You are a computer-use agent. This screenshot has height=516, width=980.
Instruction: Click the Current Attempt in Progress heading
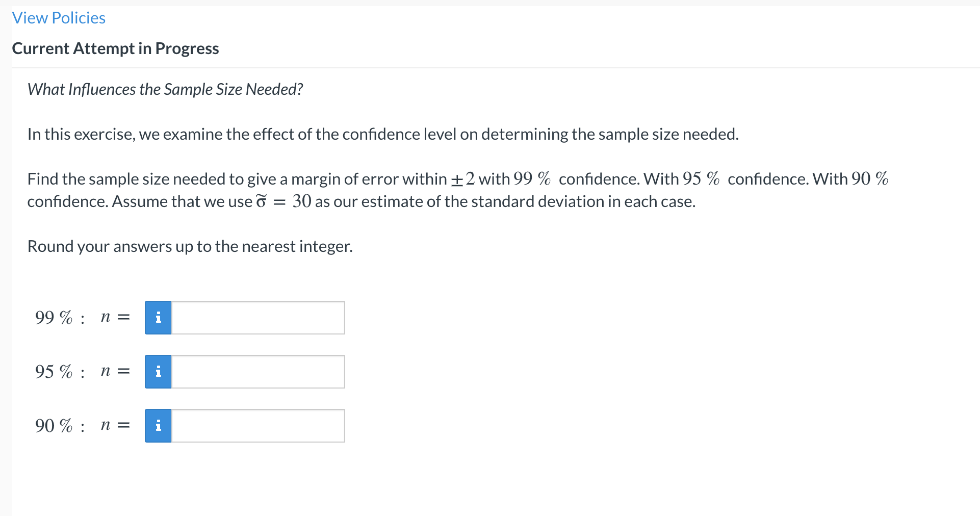pos(115,48)
